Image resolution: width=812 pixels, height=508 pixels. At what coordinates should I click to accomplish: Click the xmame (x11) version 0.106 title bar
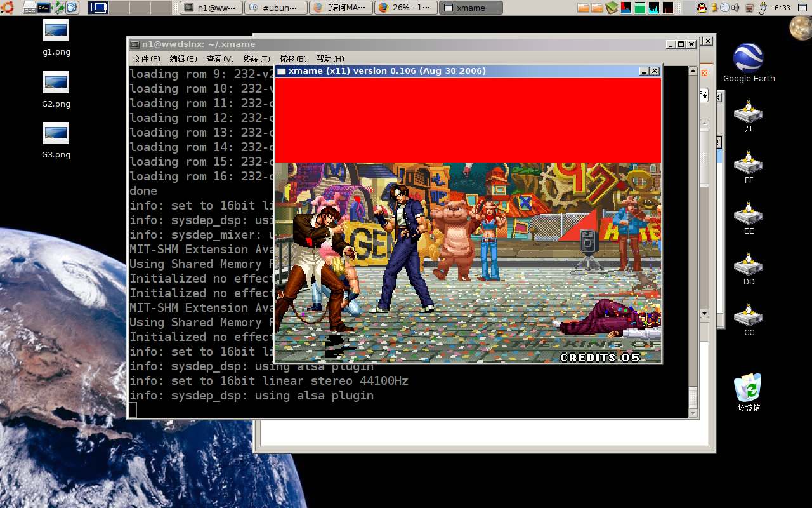pos(468,71)
